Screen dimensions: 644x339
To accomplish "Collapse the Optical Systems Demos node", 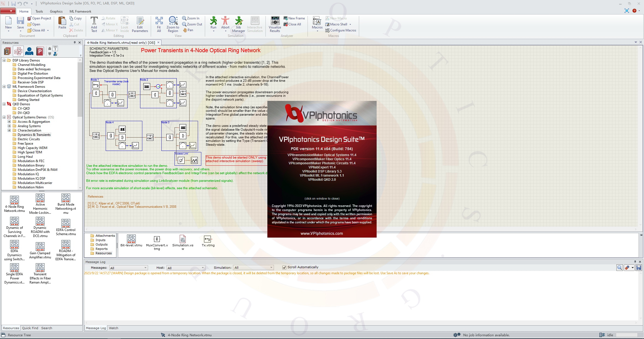I will [4, 117].
